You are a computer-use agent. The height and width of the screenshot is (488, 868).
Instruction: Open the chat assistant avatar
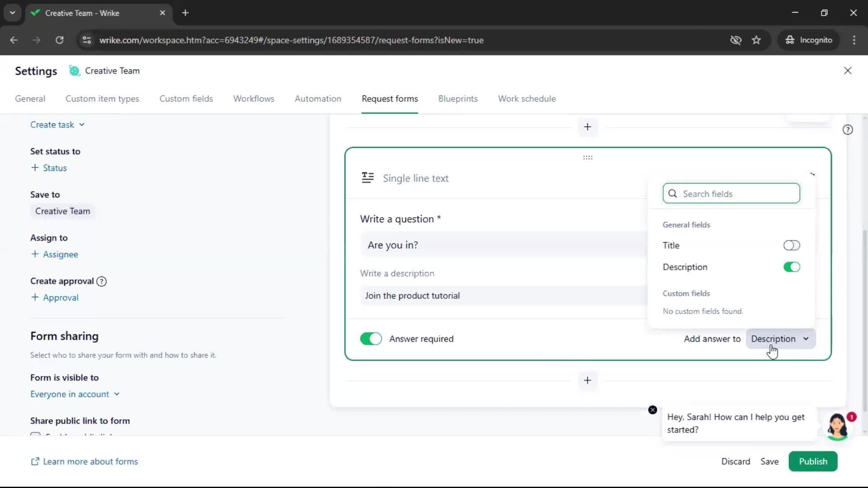click(837, 426)
